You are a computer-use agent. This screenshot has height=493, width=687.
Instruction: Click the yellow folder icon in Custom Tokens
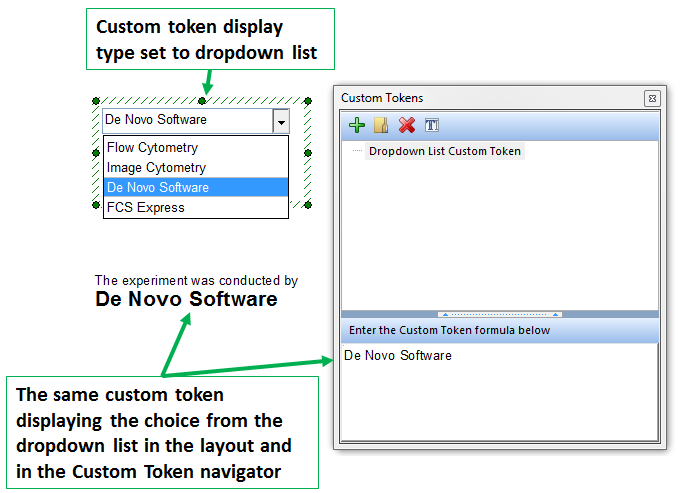click(381, 125)
